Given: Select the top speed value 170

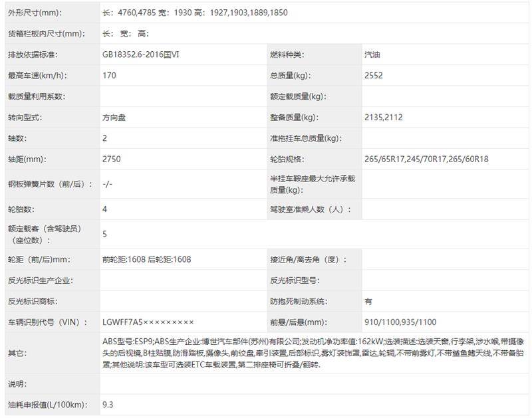Looking at the screenshot, I should pyautogui.click(x=109, y=76).
